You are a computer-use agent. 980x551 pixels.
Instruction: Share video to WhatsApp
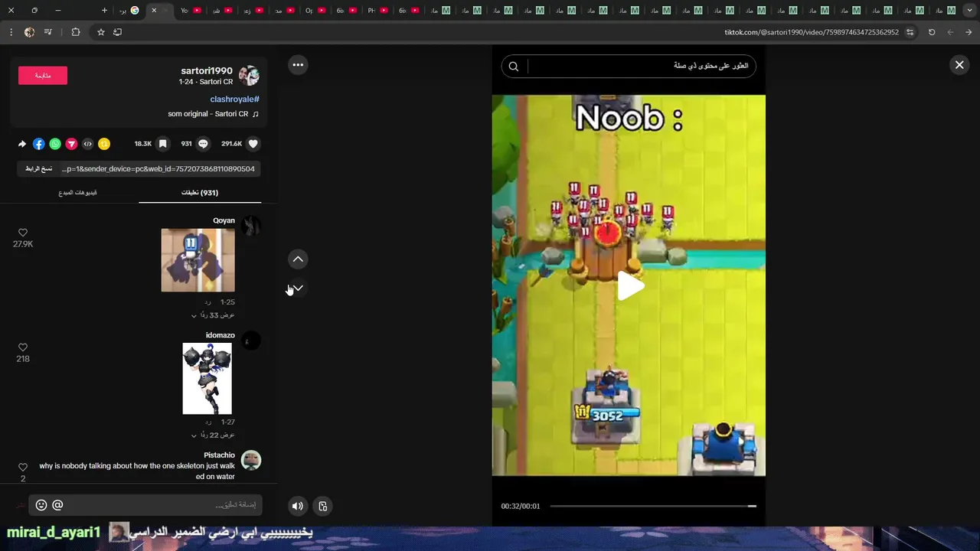tap(55, 144)
